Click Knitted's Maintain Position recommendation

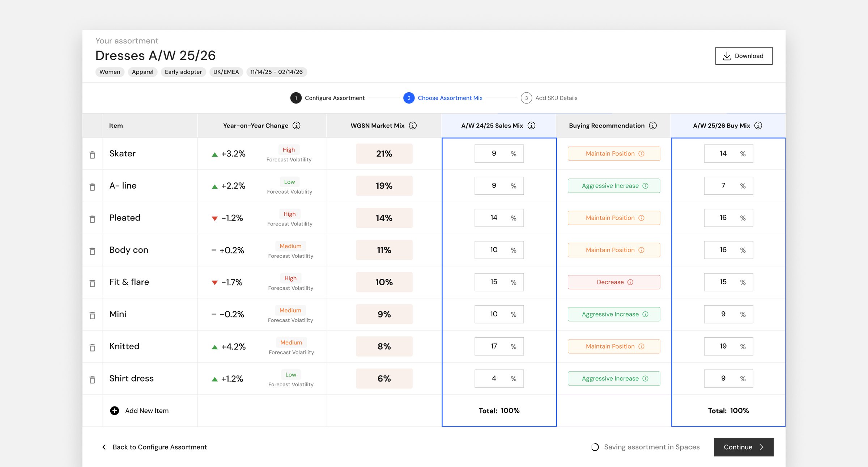[x=614, y=346]
